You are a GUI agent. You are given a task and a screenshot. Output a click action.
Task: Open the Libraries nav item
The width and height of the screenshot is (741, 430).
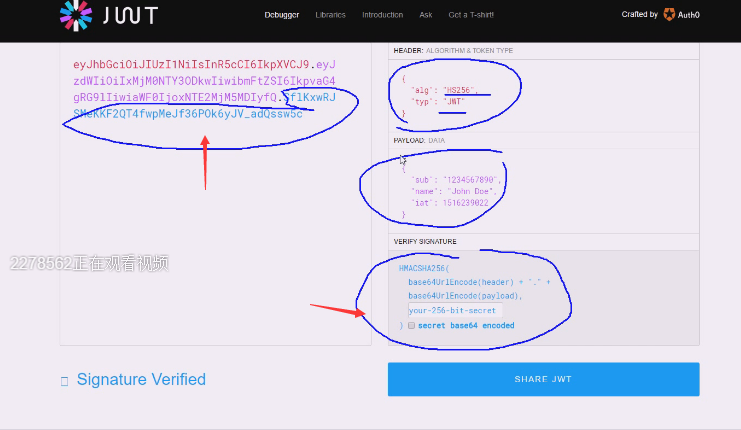coord(330,15)
